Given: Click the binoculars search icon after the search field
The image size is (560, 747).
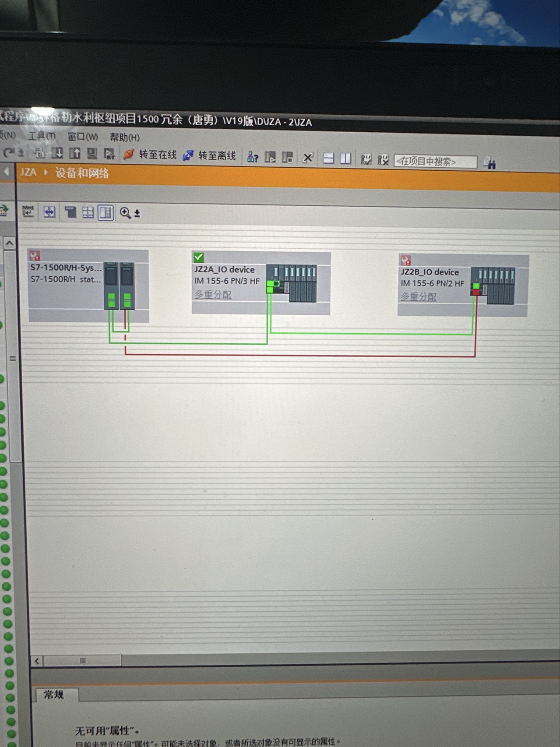Looking at the screenshot, I should click(x=490, y=163).
